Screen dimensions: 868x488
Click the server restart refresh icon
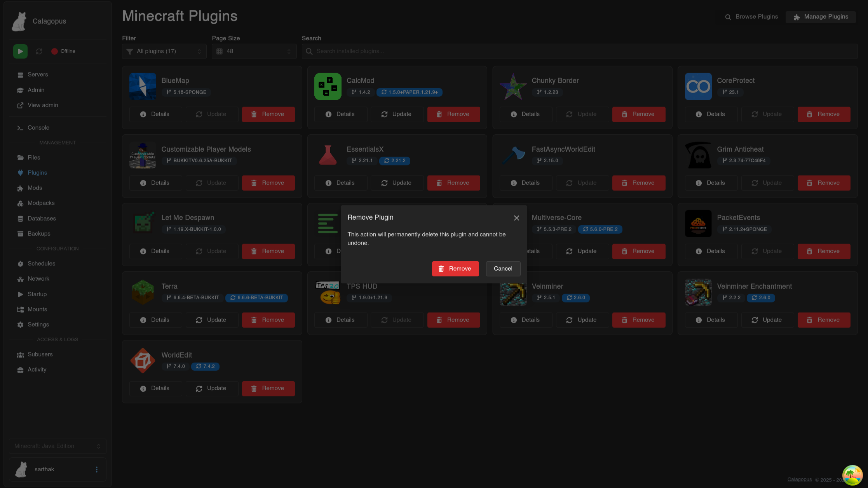click(39, 51)
